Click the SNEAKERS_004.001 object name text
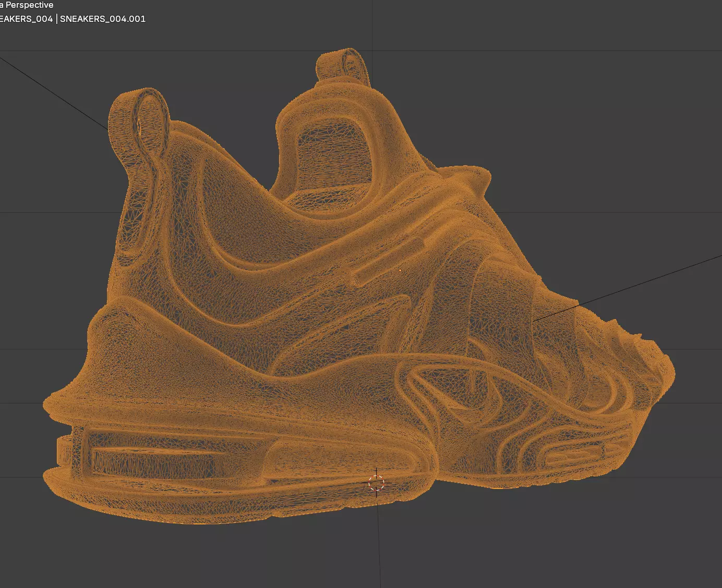The height and width of the screenshot is (588, 722). [x=103, y=19]
